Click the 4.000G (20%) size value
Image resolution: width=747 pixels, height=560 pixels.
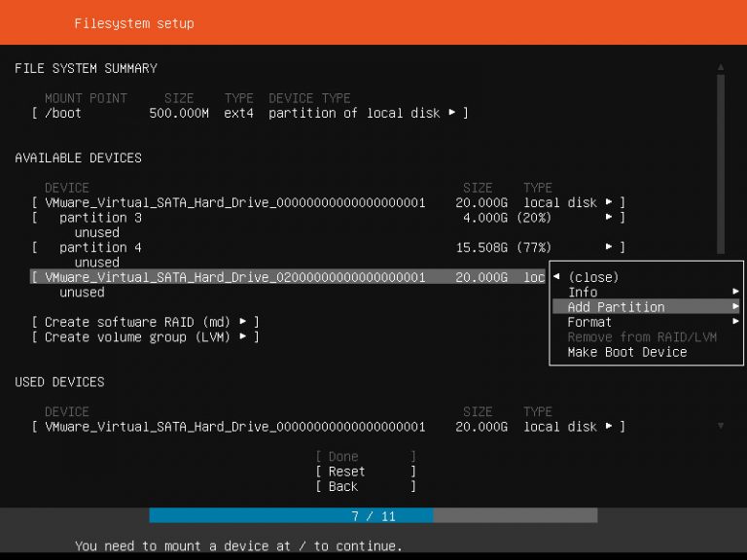pos(507,218)
